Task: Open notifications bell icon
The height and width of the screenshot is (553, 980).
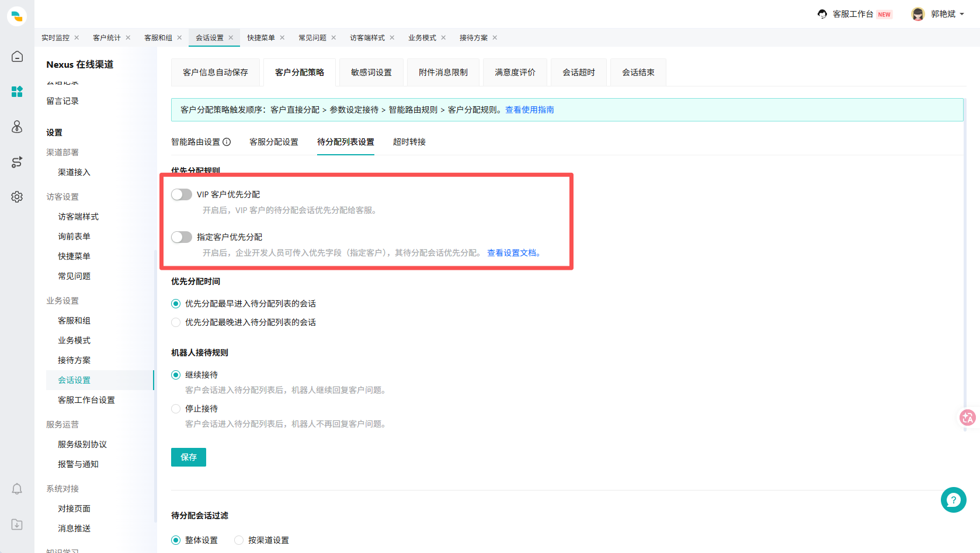Action: (17, 489)
